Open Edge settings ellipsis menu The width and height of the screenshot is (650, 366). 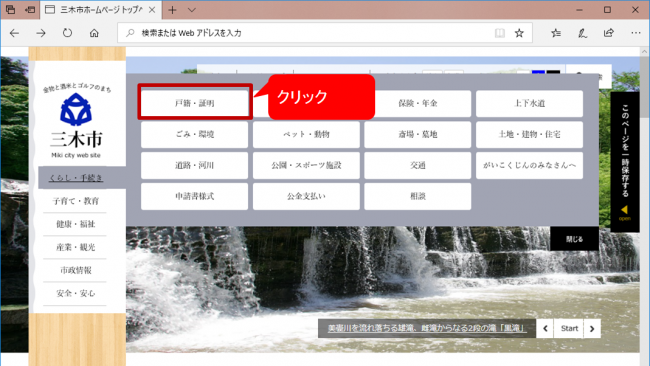[x=635, y=33]
